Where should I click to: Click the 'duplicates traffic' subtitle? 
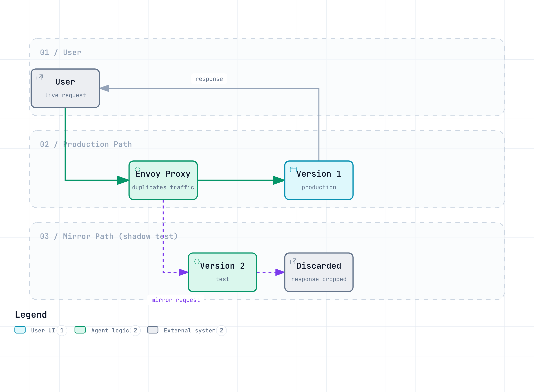click(163, 187)
